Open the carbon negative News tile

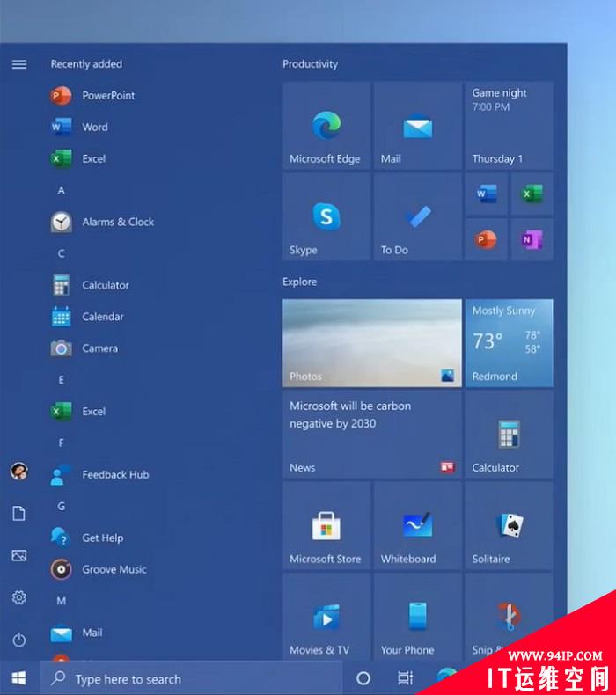coord(371,435)
